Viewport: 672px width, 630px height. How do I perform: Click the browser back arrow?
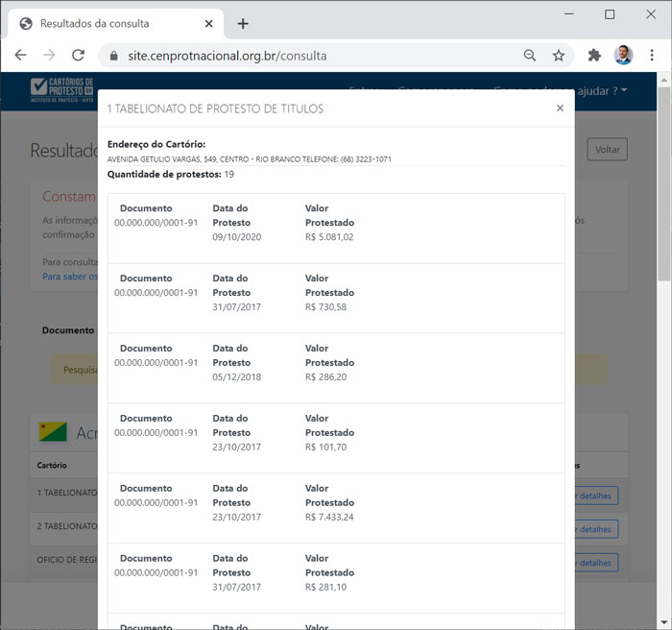click(x=20, y=55)
